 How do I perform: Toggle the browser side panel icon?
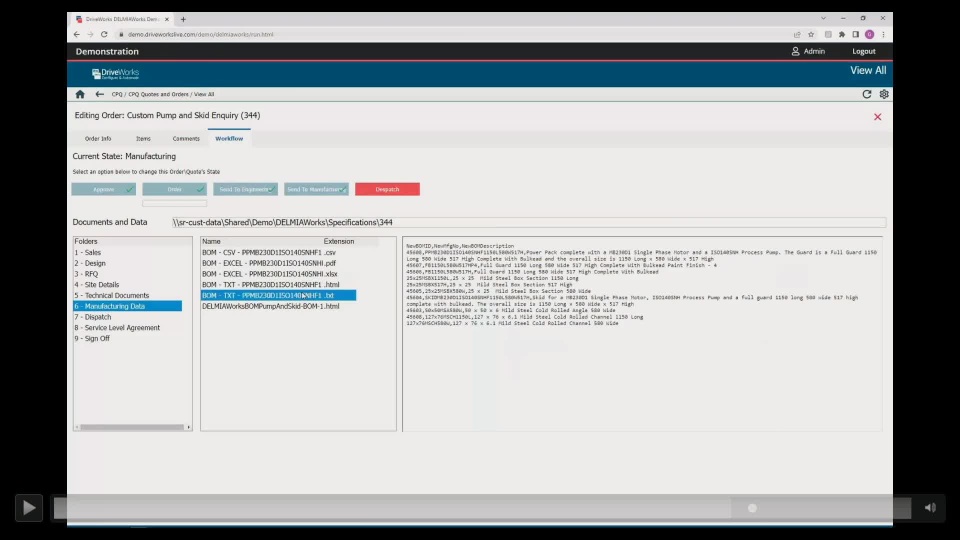point(855,34)
